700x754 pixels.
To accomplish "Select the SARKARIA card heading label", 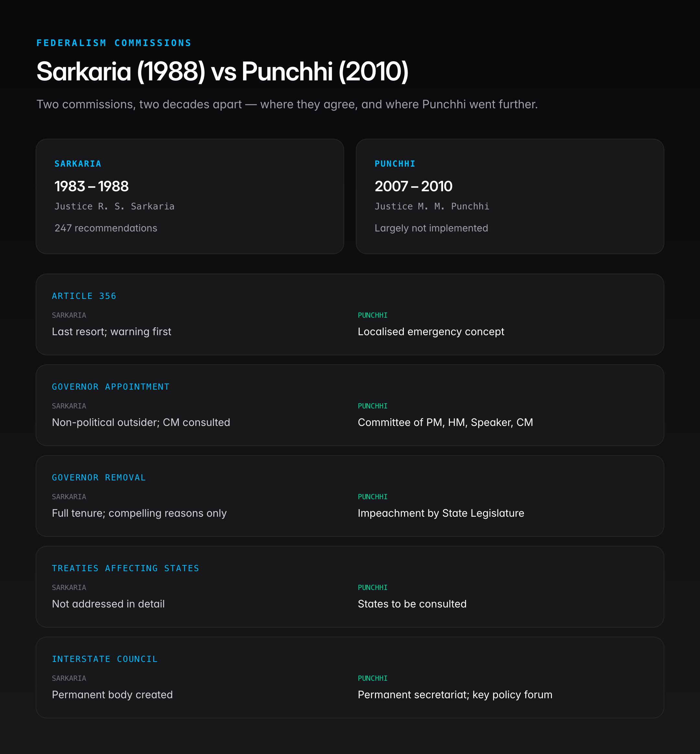I will (x=78, y=164).
